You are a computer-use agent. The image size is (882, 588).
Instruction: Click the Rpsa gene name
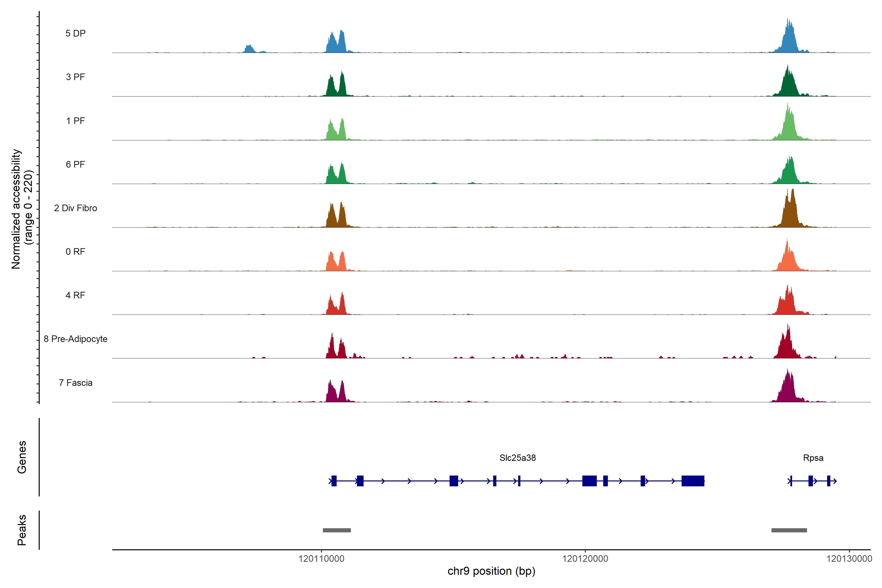point(813,458)
